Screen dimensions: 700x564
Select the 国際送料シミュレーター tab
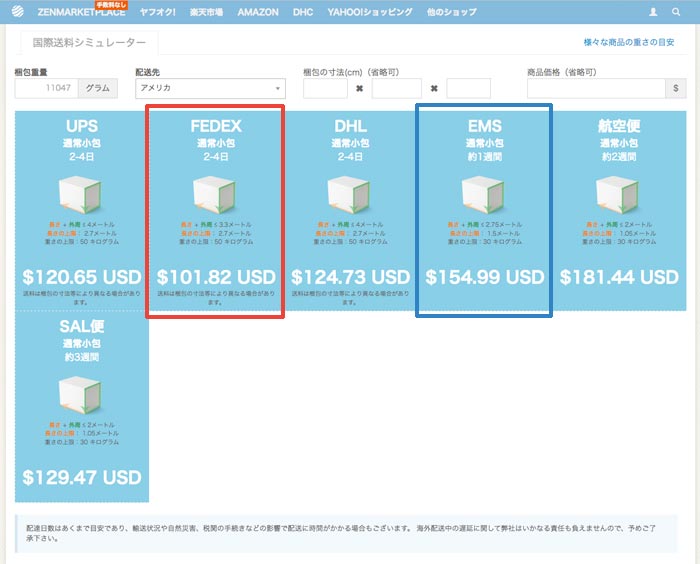coord(89,43)
